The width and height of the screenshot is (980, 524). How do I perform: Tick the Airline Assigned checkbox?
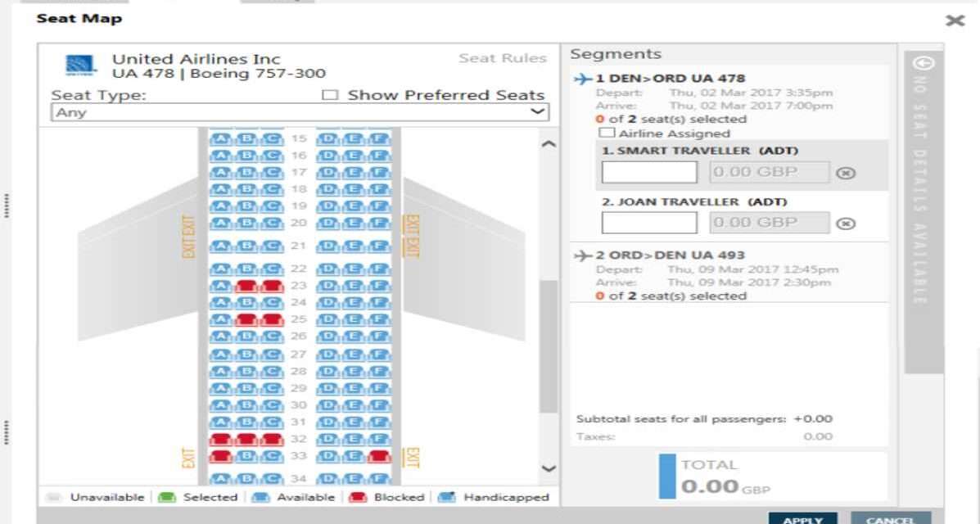(x=607, y=133)
